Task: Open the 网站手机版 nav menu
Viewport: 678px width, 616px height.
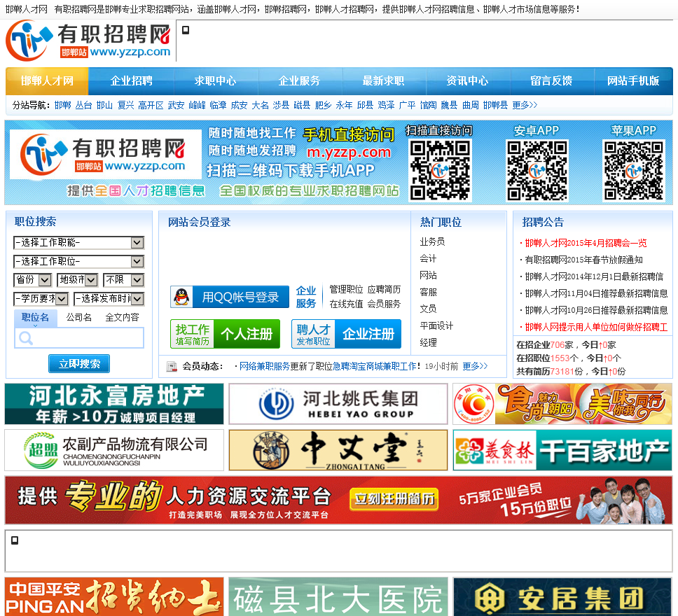Action: 633,80
